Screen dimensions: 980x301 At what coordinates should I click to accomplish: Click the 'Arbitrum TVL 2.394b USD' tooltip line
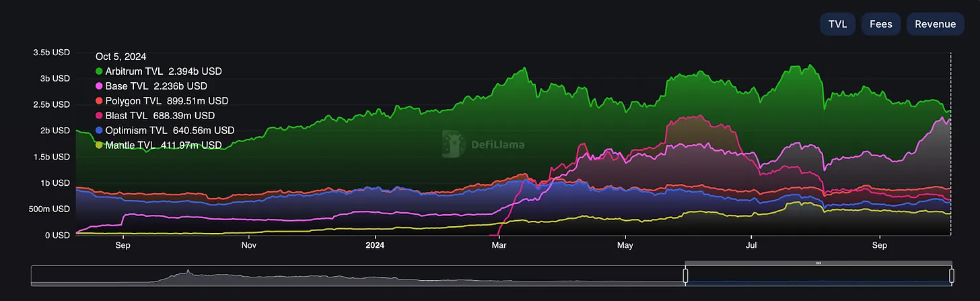[x=159, y=71]
